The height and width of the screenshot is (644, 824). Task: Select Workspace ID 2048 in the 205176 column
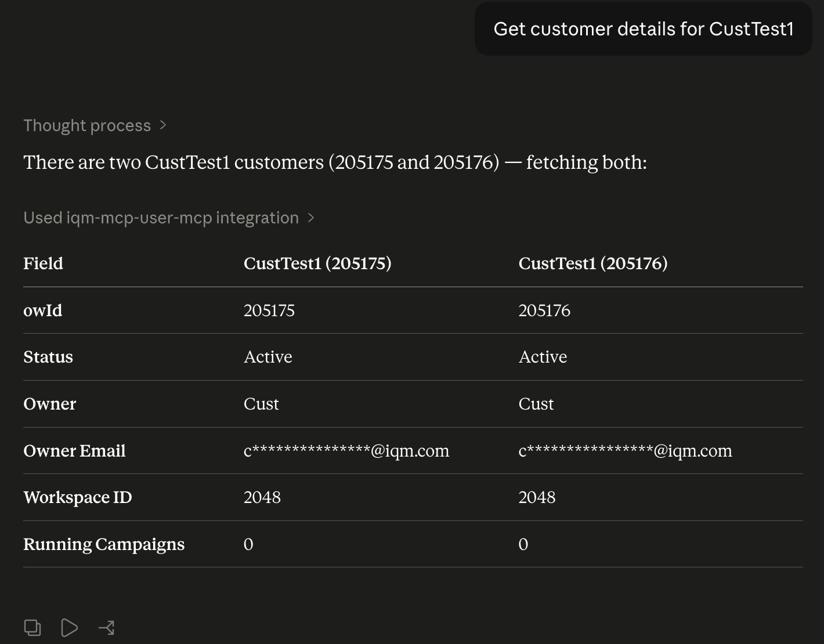tap(537, 497)
